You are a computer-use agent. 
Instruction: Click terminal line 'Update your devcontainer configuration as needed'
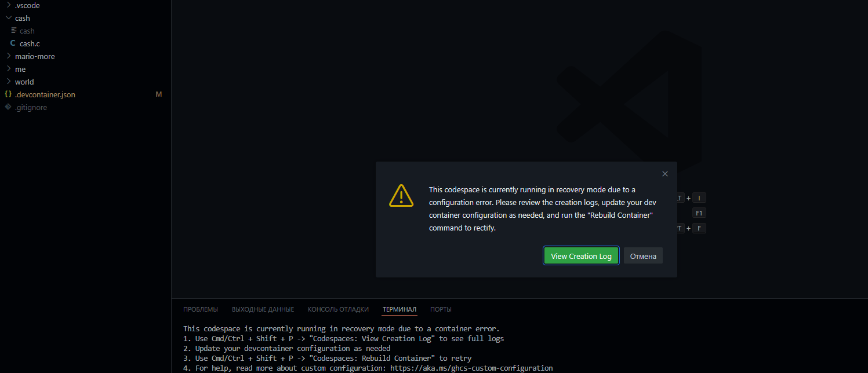293,348
